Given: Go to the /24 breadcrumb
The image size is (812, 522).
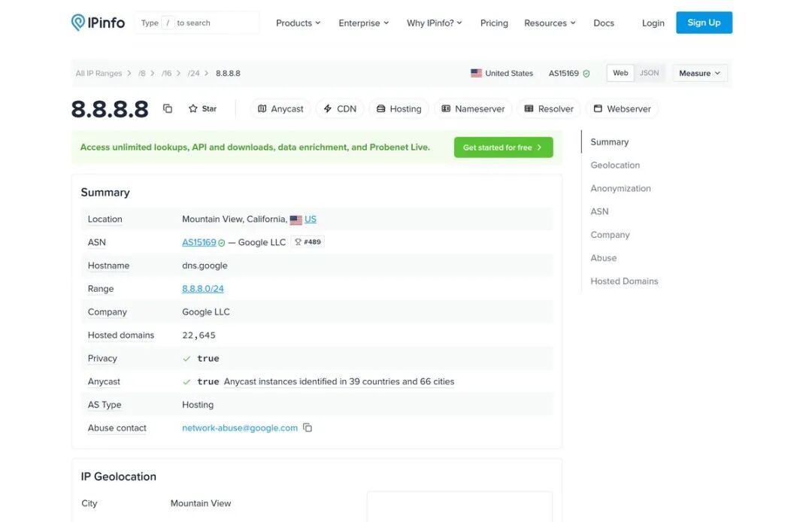Looking at the screenshot, I should (194, 74).
